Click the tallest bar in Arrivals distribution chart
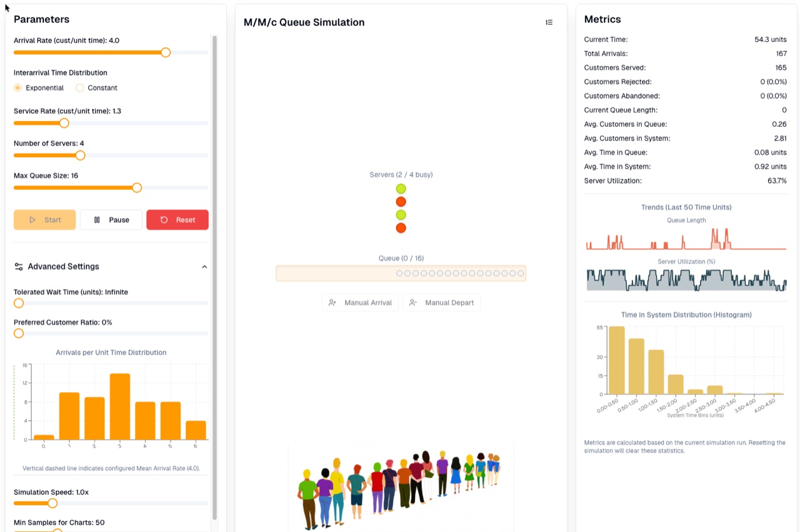The image size is (800, 532). click(120, 406)
